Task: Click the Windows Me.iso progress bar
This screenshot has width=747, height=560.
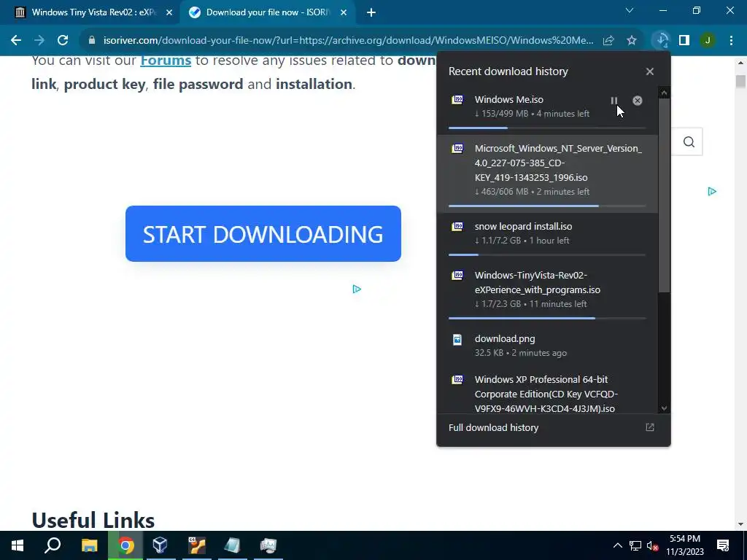Action: pos(547,128)
